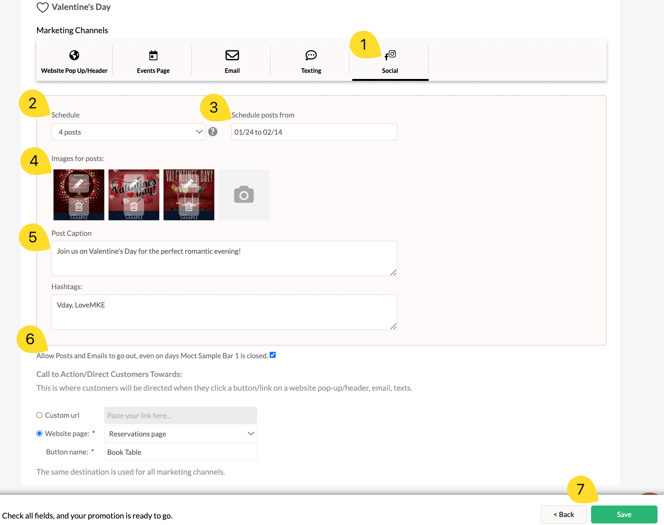Expand the Reservations page dropdown
664x525 pixels.
pyautogui.click(x=180, y=434)
